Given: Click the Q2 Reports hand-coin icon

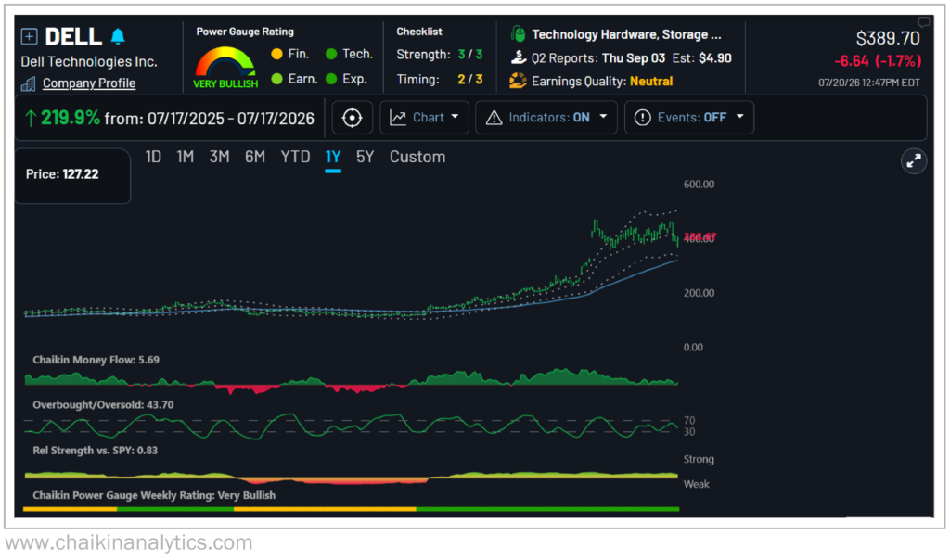Looking at the screenshot, I should click(x=518, y=57).
